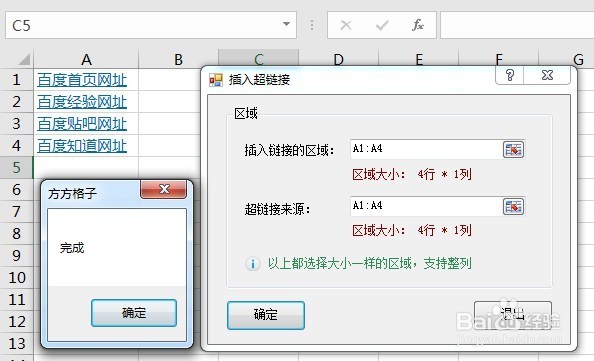
Task: Click the 超链接来源 input field with A1:A4
Action: 427,206
